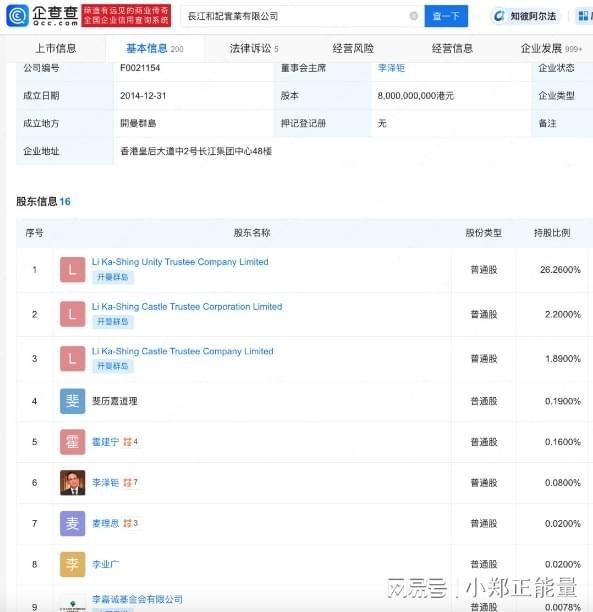
Task: Click the Qcc.com logo icon
Action: pyautogui.click(x=17, y=16)
